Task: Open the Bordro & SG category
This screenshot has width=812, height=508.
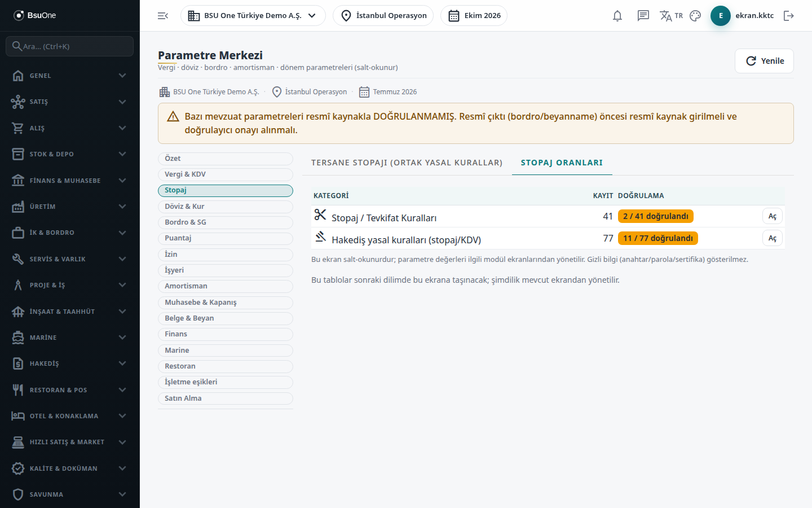Action: 226,222
